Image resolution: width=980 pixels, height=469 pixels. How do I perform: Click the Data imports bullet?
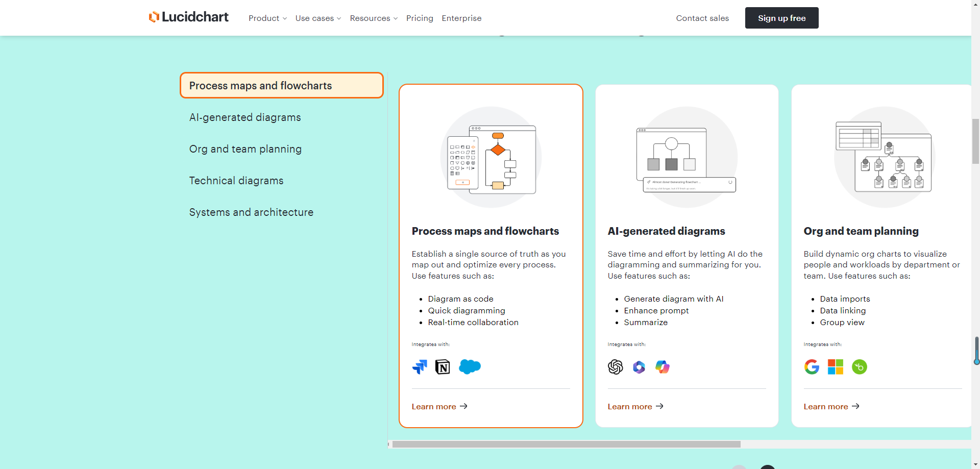pos(845,299)
